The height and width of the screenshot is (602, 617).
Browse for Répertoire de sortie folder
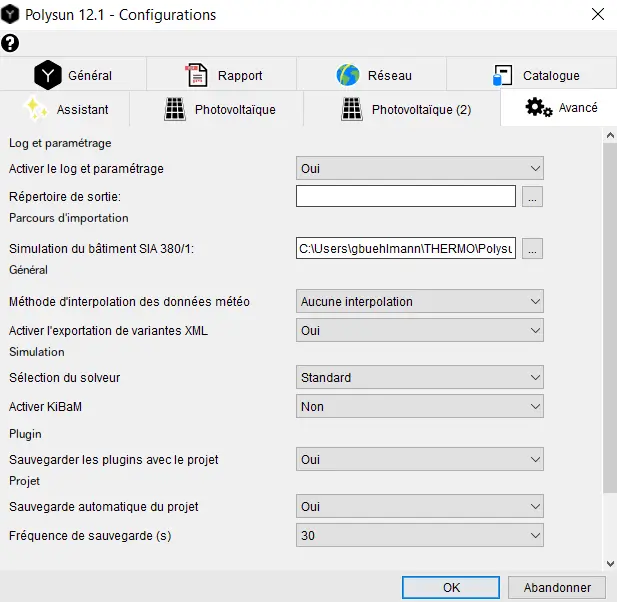point(533,196)
